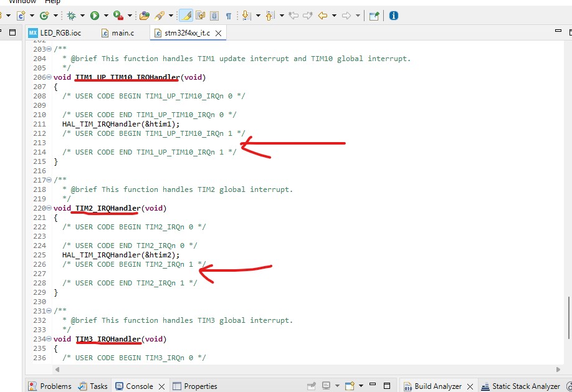Open back navigation history dropdown
572x392 pixels.
click(x=334, y=16)
